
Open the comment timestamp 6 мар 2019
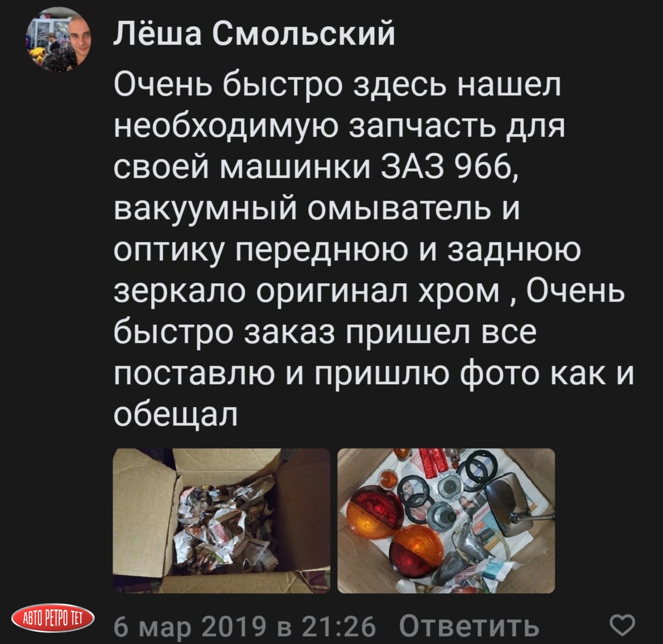point(190,626)
